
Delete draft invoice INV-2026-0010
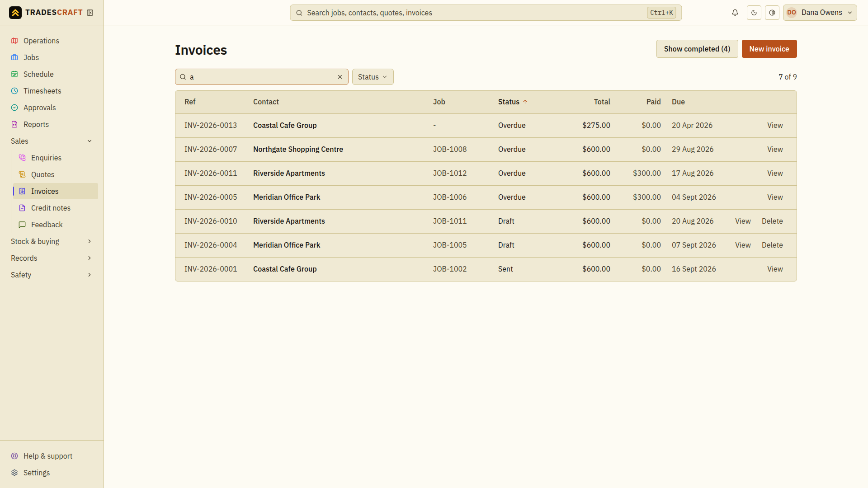click(772, 221)
